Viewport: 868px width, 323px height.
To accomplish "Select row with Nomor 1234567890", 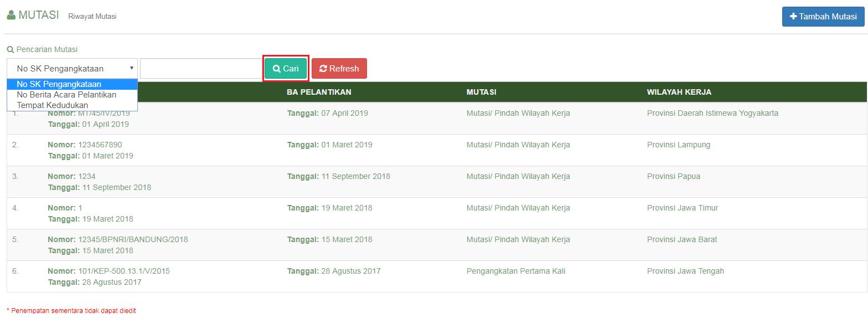I will (x=100, y=145).
